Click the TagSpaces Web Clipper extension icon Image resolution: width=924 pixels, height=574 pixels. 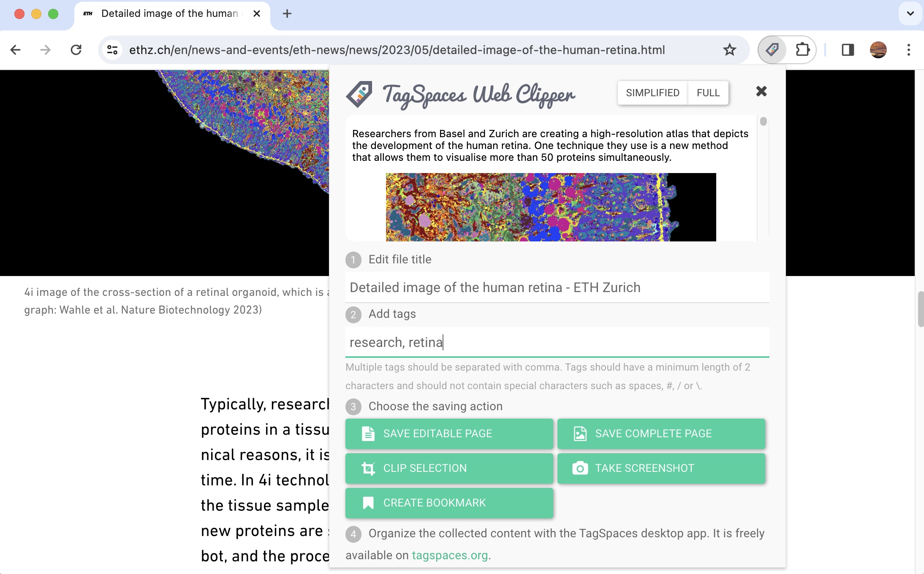pyautogui.click(x=772, y=50)
